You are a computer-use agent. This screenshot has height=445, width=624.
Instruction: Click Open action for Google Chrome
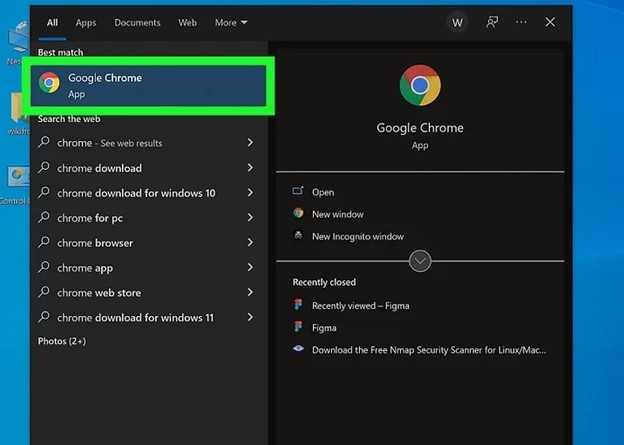coord(322,192)
